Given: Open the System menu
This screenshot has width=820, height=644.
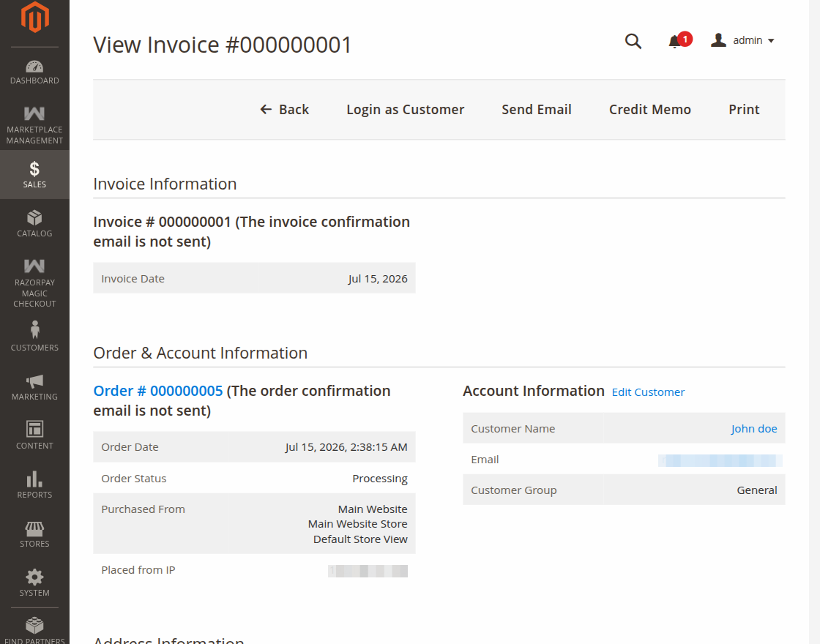Looking at the screenshot, I should (34, 583).
